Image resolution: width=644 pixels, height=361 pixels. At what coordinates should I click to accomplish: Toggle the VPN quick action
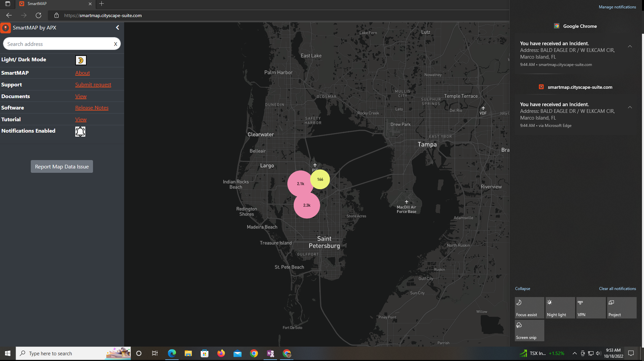click(591, 308)
